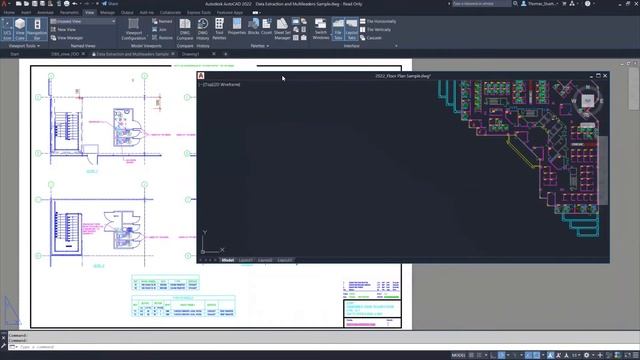640x360 pixels.
Task: Click Save icon in Quick Access Toolbar
Action: [35, 4]
